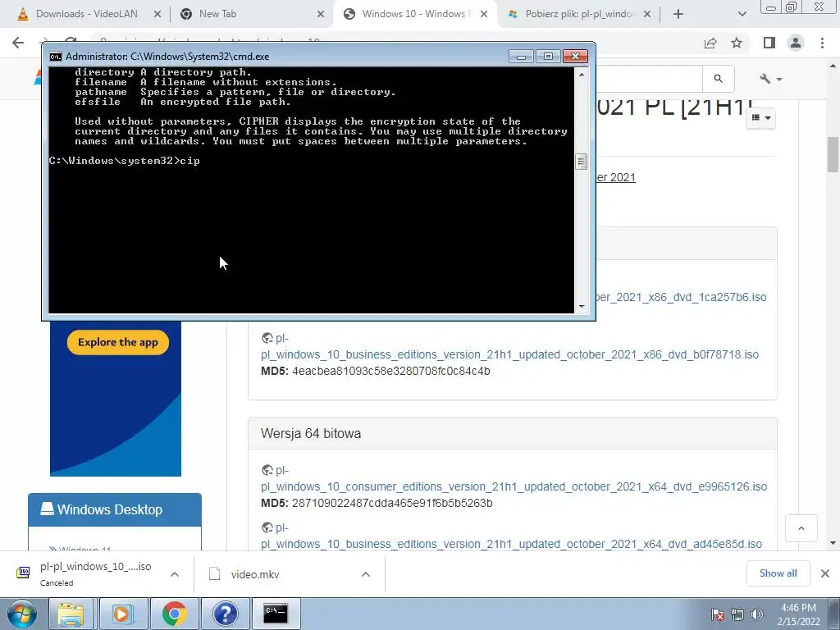Image resolution: width=840 pixels, height=630 pixels.
Task: Click the cmd scrollbar up arrow
Action: [582, 75]
